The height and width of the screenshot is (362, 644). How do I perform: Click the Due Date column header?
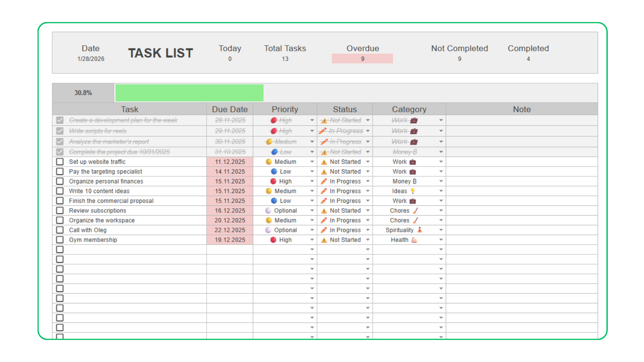pos(230,109)
